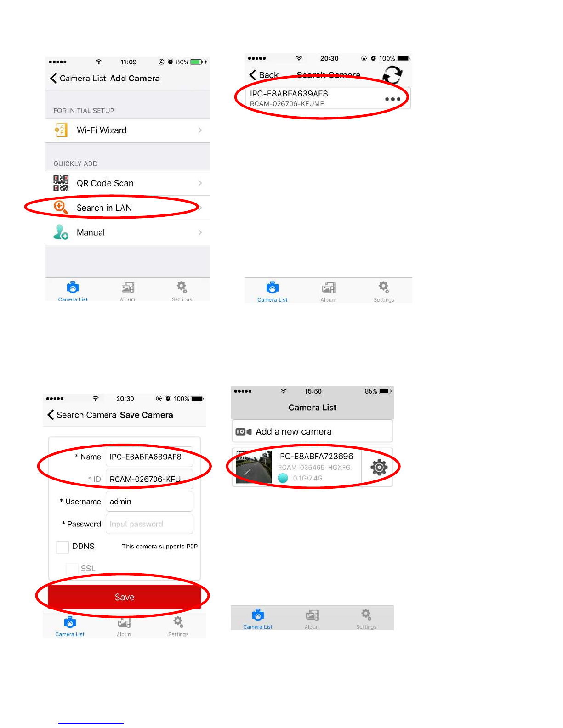Open settings gear for camera IPC-E8ABFA723696
Image resolution: width=563 pixels, height=728 pixels.
point(379,468)
